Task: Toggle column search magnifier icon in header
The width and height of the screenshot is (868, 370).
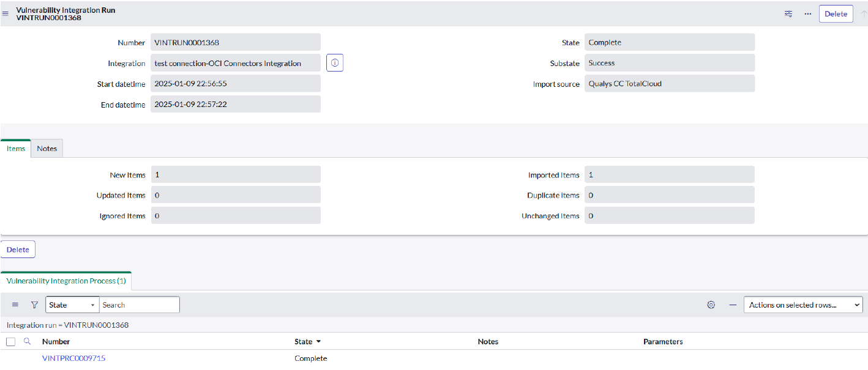Action: (27, 341)
